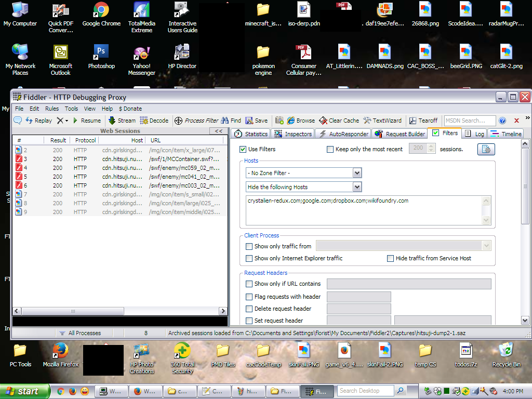Click the Donate menu item
Viewport: 532px width, 399px height.
[x=130, y=109]
